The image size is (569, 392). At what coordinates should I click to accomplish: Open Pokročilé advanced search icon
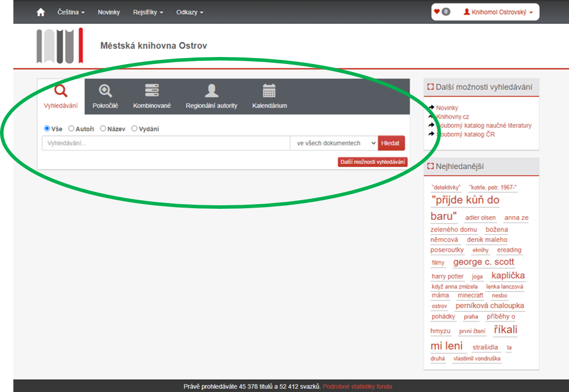(x=105, y=91)
